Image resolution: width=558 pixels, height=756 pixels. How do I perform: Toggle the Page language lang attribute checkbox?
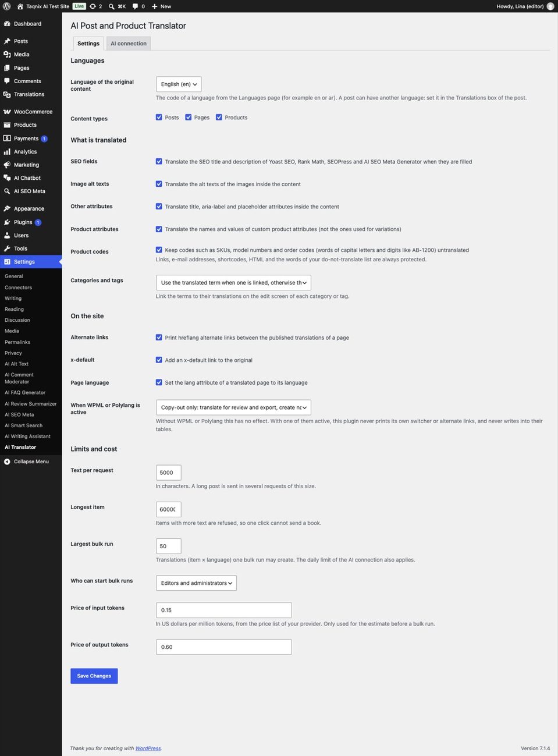[x=159, y=382]
